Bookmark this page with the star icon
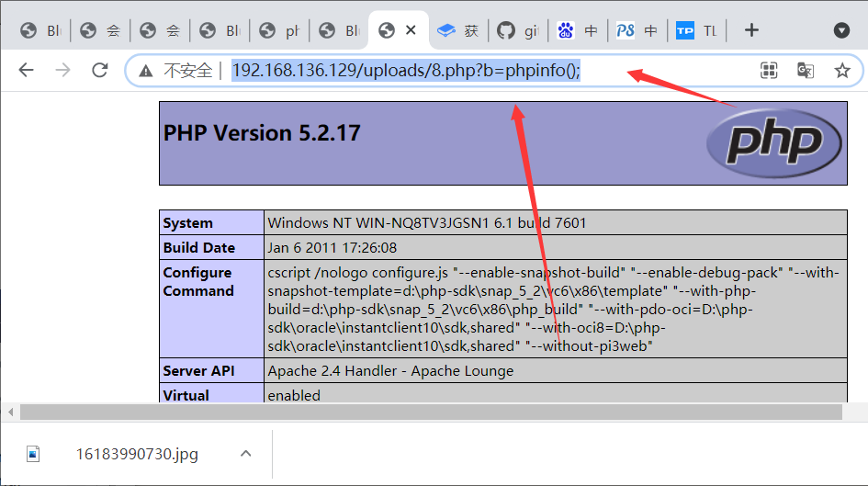This screenshot has width=868, height=486. [x=842, y=71]
